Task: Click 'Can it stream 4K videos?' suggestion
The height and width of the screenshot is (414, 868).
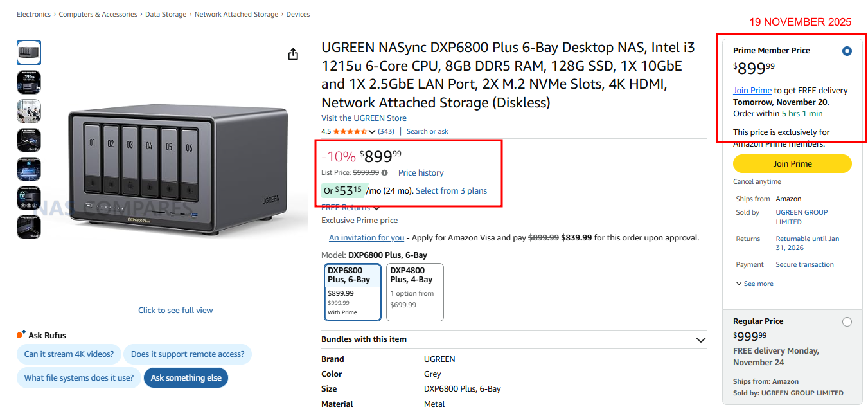Action: pyautogui.click(x=69, y=354)
